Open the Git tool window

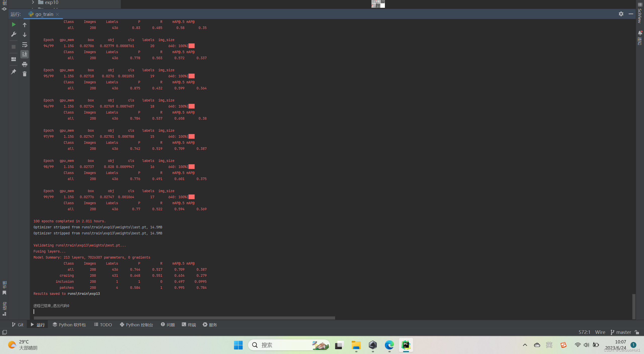pyautogui.click(x=18, y=325)
